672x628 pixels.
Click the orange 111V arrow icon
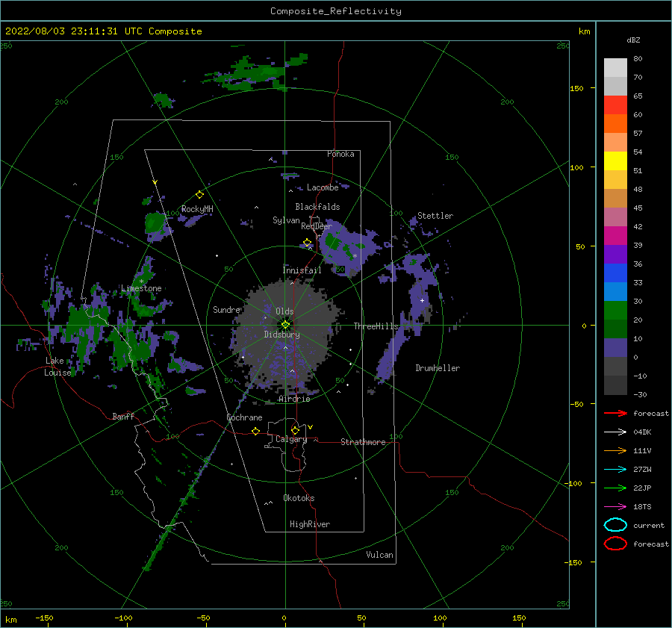point(615,450)
